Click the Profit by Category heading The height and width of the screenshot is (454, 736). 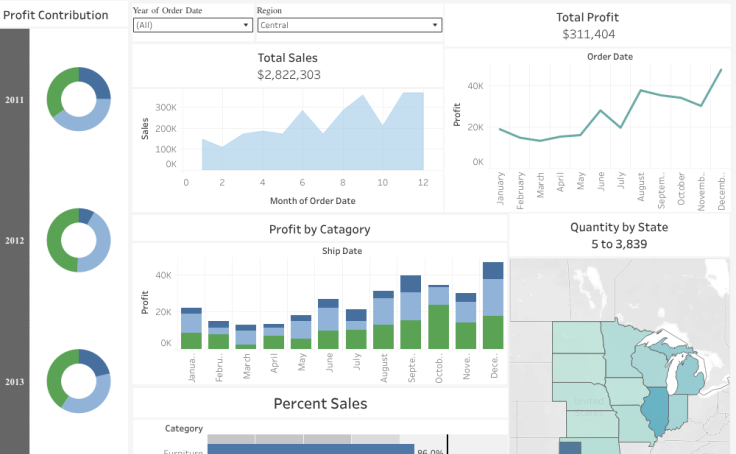pos(319,229)
